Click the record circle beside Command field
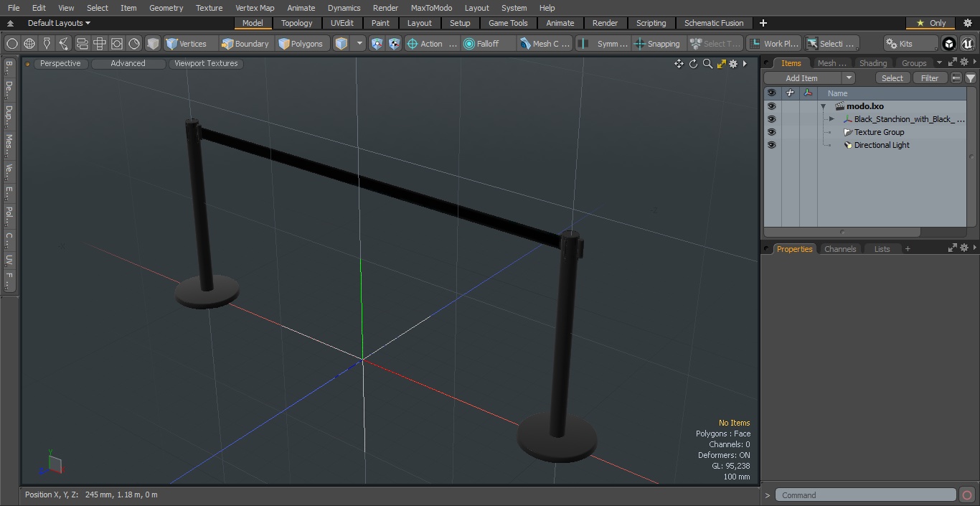The image size is (980, 506). coord(967,495)
